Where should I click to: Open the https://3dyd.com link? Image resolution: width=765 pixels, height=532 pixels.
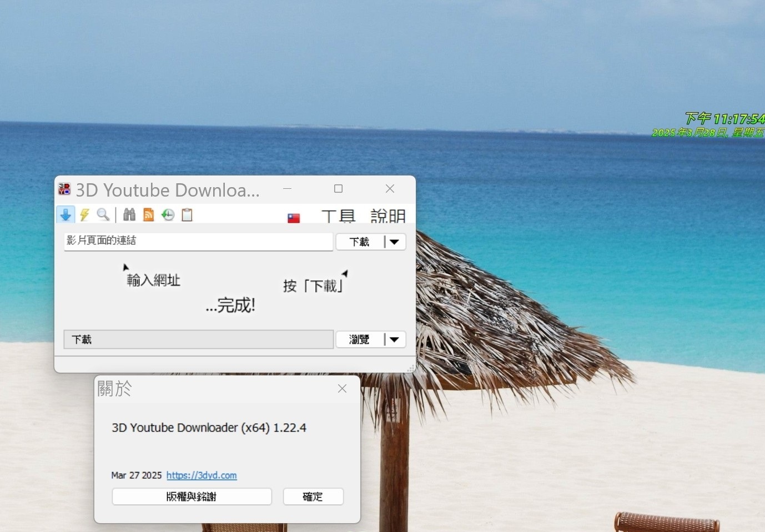click(202, 475)
